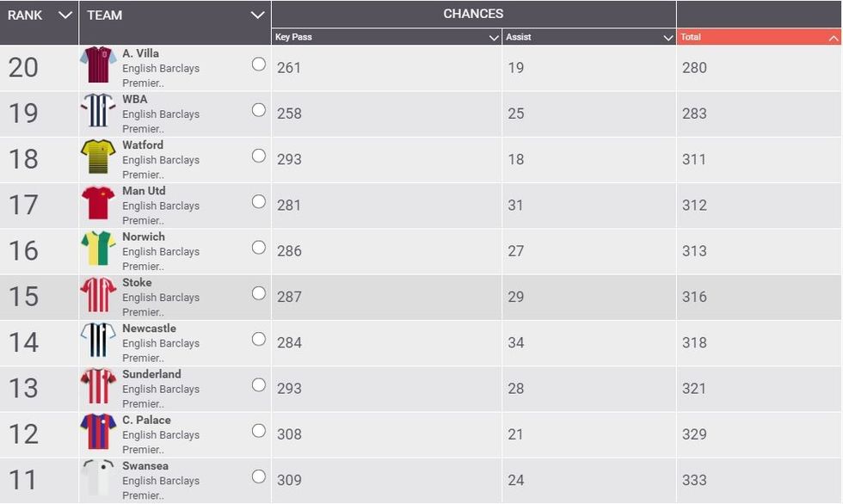Open the TEAM column dropdown arrow
The height and width of the screenshot is (504, 843).
click(257, 15)
